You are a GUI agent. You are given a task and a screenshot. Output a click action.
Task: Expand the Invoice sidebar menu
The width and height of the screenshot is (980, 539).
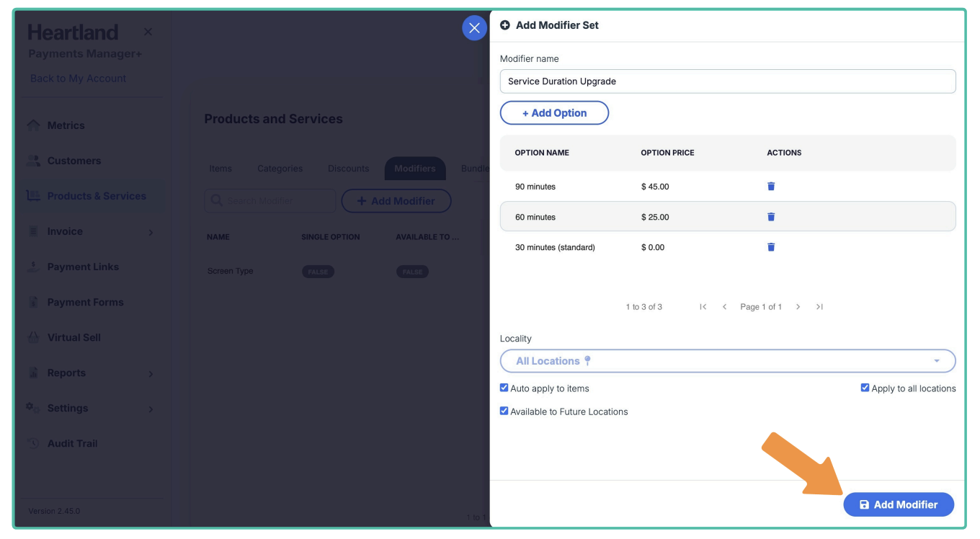point(151,232)
